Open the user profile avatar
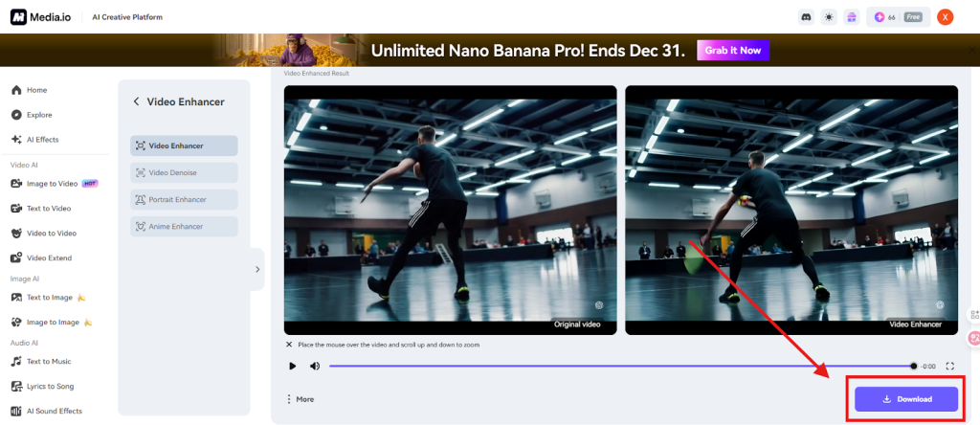This screenshot has width=980, height=425. click(945, 17)
